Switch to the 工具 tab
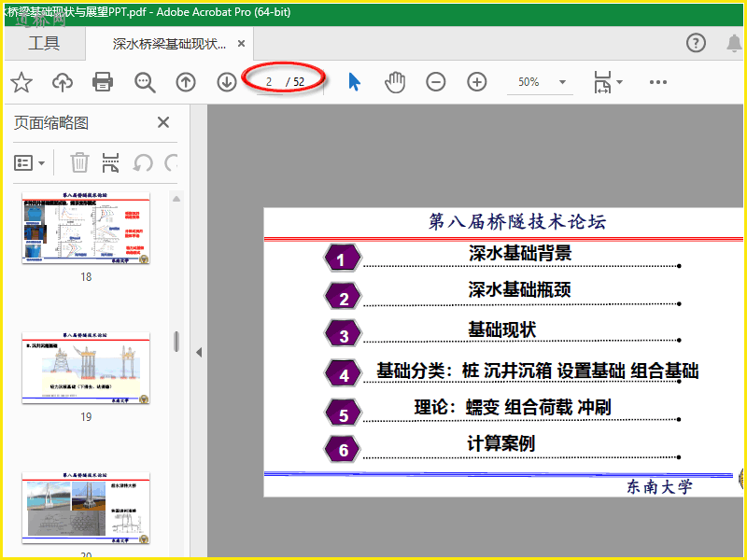This screenshot has height=560, width=747. [x=44, y=43]
